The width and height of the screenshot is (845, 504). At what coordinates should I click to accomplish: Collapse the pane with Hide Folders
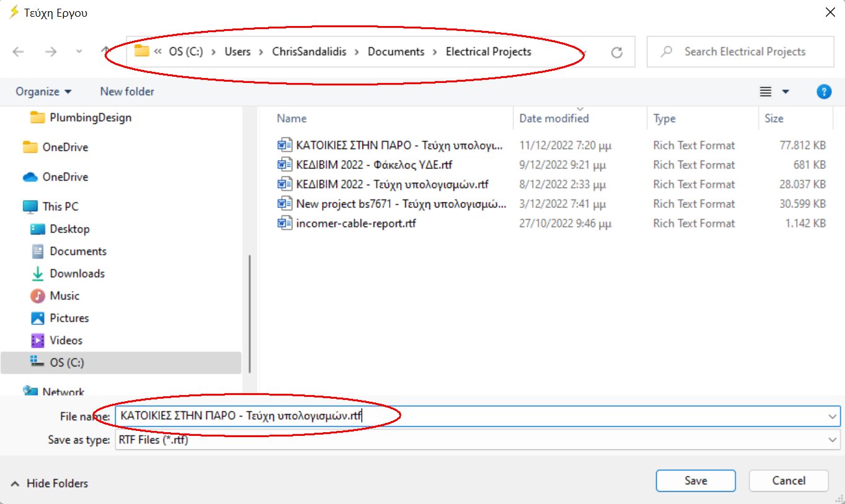(50, 484)
